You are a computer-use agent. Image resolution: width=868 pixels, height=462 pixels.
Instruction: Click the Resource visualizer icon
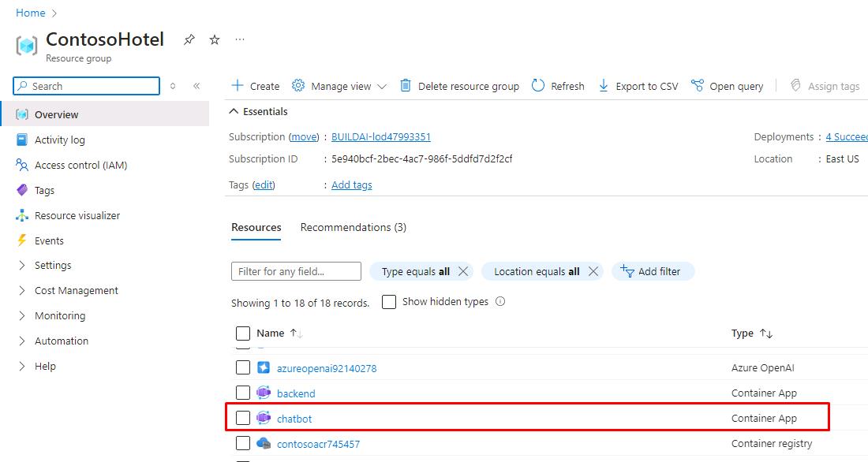(x=22, y=215)
